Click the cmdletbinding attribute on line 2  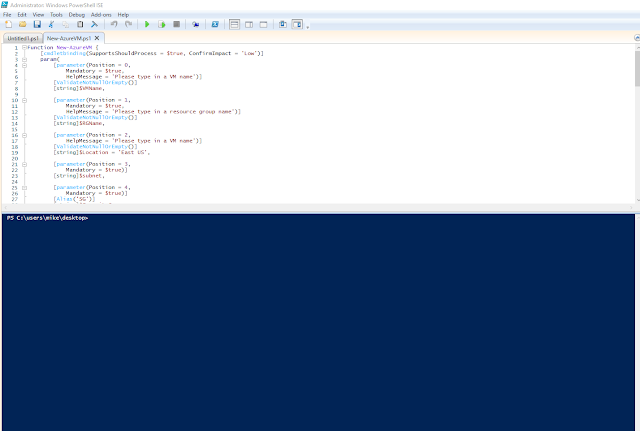tap(64, 53)
